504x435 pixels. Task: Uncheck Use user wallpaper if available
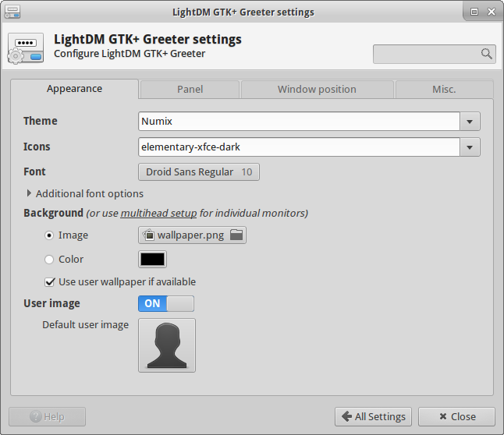[49, 282]
